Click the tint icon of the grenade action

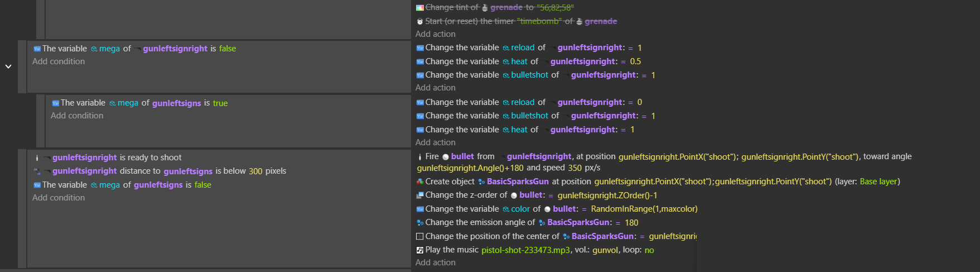point(420,8)
